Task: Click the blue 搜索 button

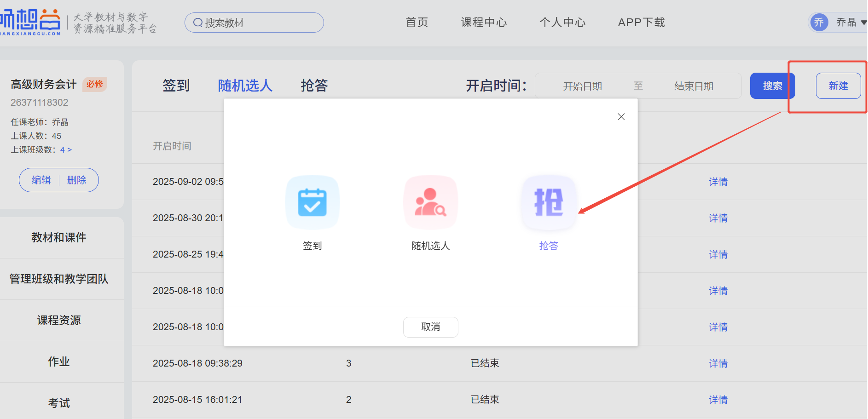Action: tap(772, 86)
